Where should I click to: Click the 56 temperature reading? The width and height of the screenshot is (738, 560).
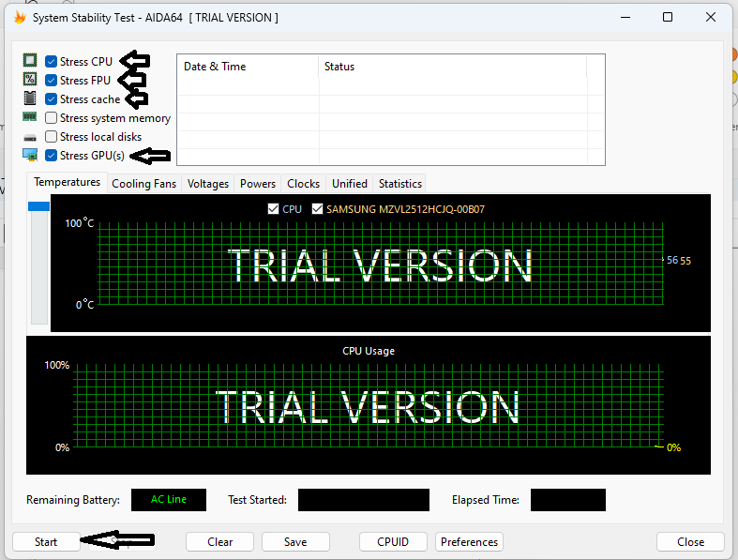pos(672,260)
